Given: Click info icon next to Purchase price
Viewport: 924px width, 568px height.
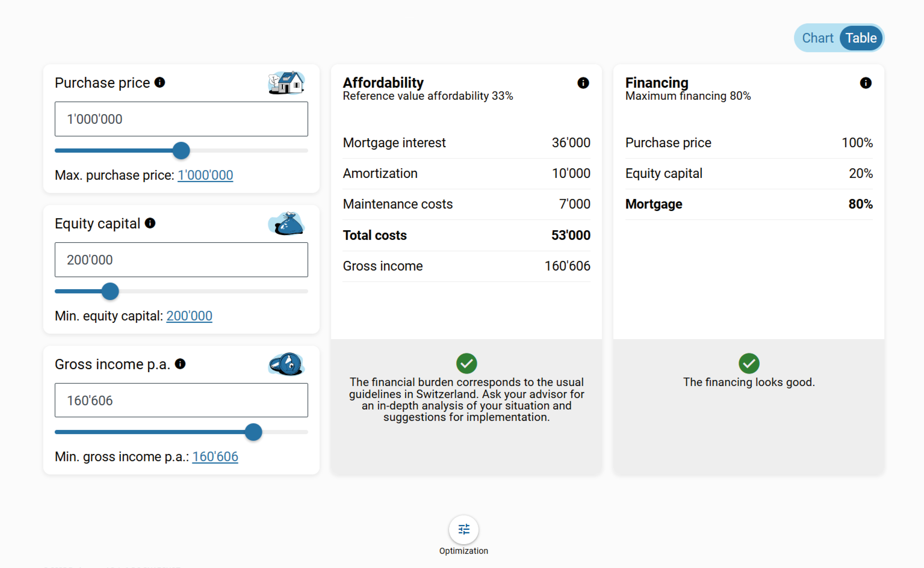Looking at the screenshot, I should click(160, 82).
